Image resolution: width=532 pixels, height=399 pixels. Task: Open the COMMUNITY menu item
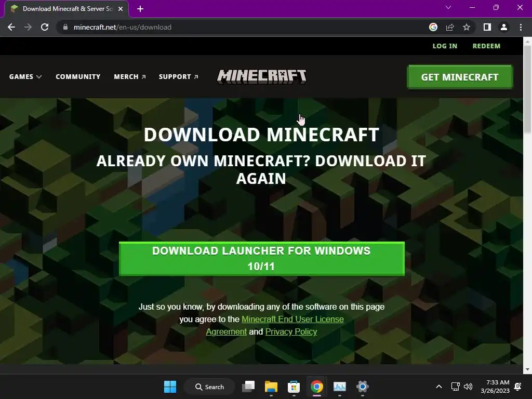[78, 77]
